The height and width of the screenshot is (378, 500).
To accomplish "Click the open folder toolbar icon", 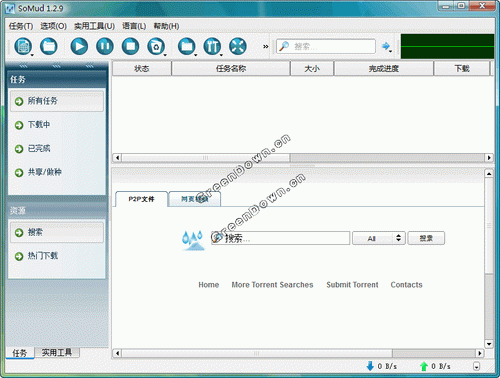I will click(x=49, y=46).
